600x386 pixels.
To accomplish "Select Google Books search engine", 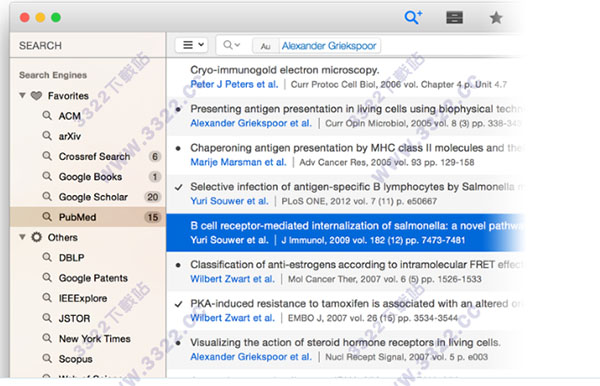I will pos(90,177).
